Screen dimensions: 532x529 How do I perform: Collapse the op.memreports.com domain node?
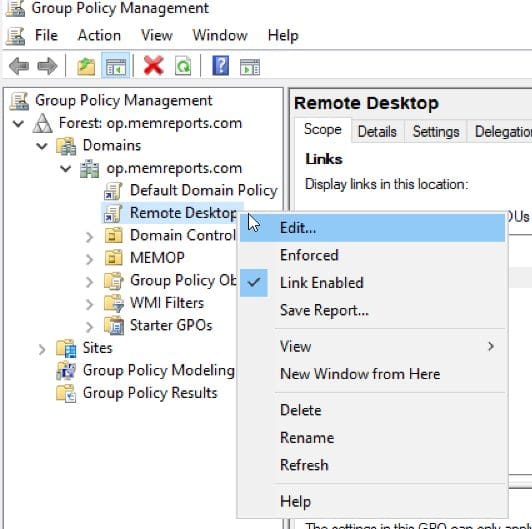pos(65,168)
